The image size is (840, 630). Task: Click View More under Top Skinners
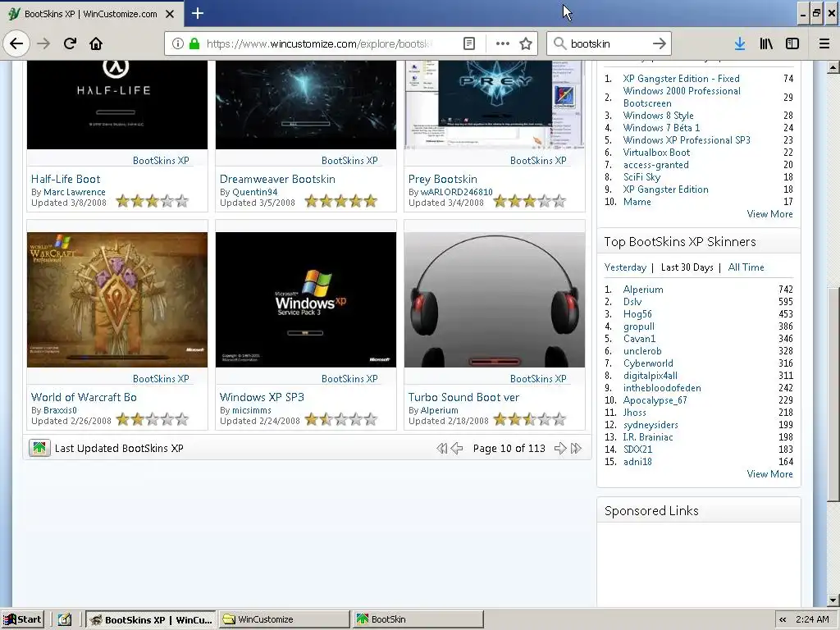769,474
